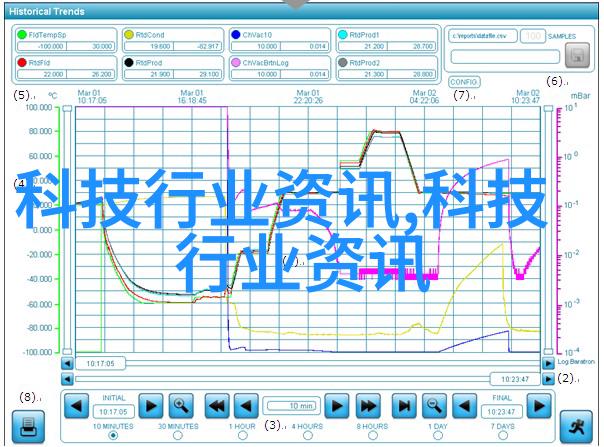Viewport: 604px width, 447px height.
Task: Select the 30 MINUTES radio button
Action: [x=178, y=436]
